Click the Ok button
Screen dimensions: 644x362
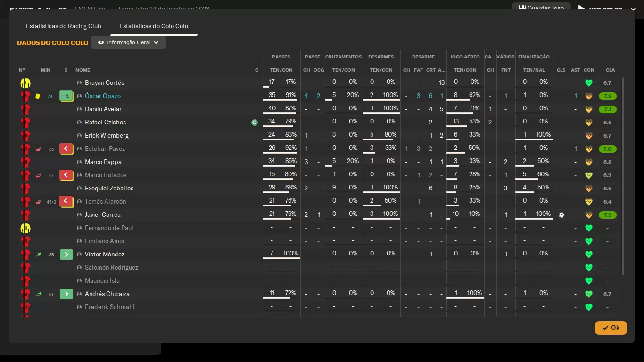(x=611, y=328)
